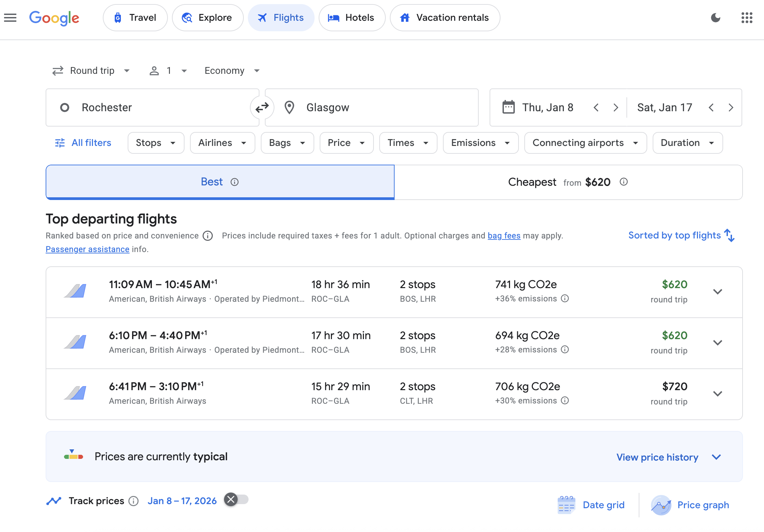Click the Best info icon
Viewport: 764px width, 532px height.
coord(235,182)
